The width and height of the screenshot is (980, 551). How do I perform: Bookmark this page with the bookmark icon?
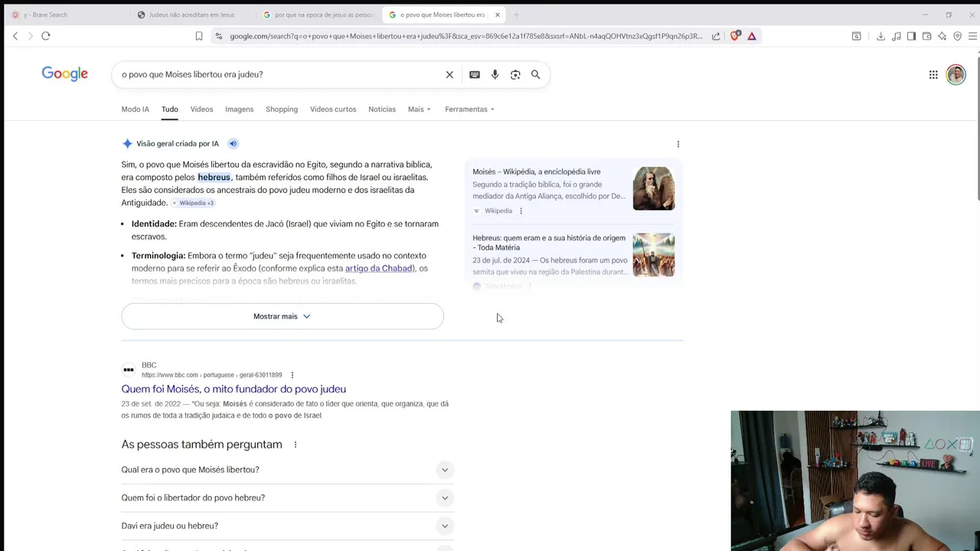click(199, 36)
